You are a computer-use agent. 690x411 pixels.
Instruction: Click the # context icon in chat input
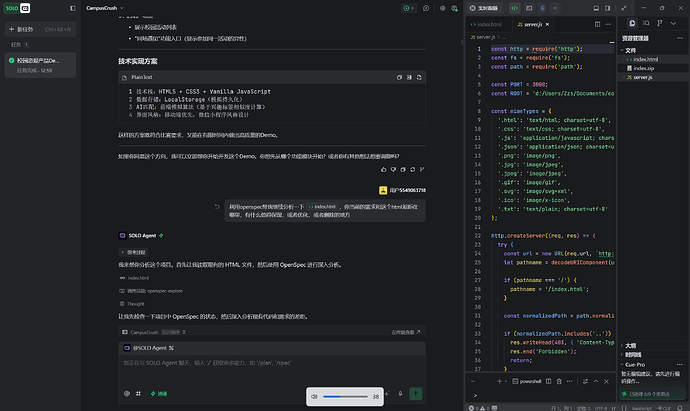coord(138,393)
